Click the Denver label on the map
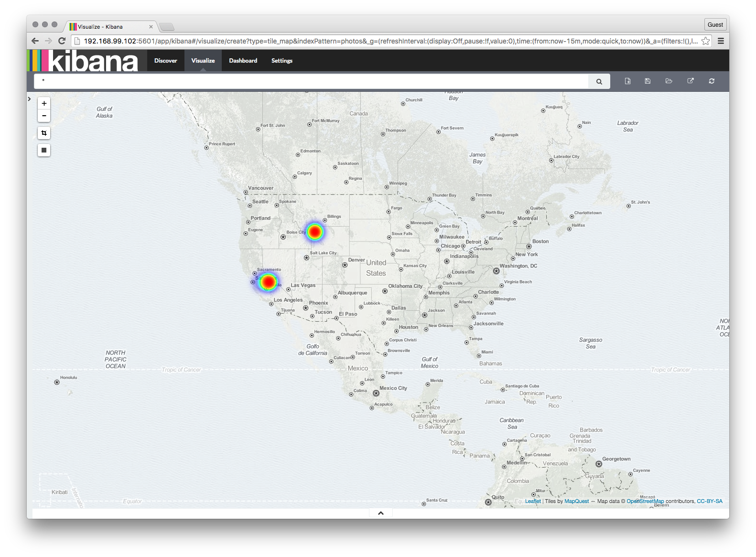Viewport: 756px width, 557px height. pyautogui.click(x=356, y=260)
